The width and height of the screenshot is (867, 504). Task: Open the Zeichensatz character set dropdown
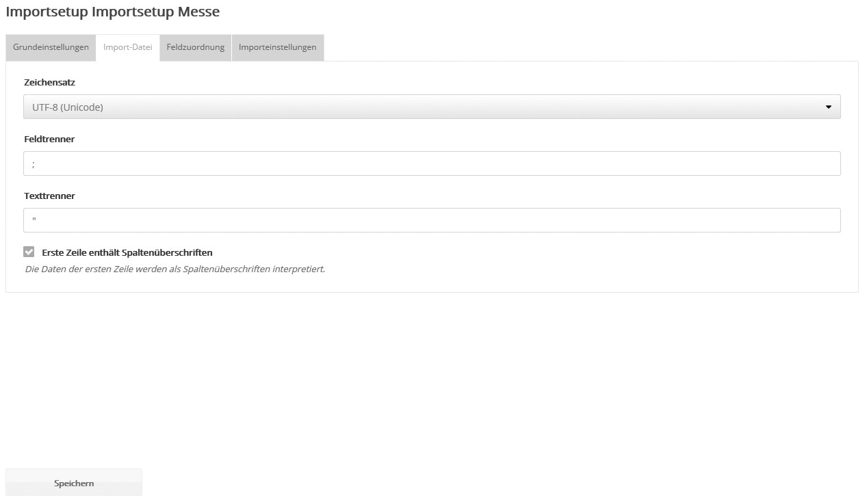coord(431,107)
